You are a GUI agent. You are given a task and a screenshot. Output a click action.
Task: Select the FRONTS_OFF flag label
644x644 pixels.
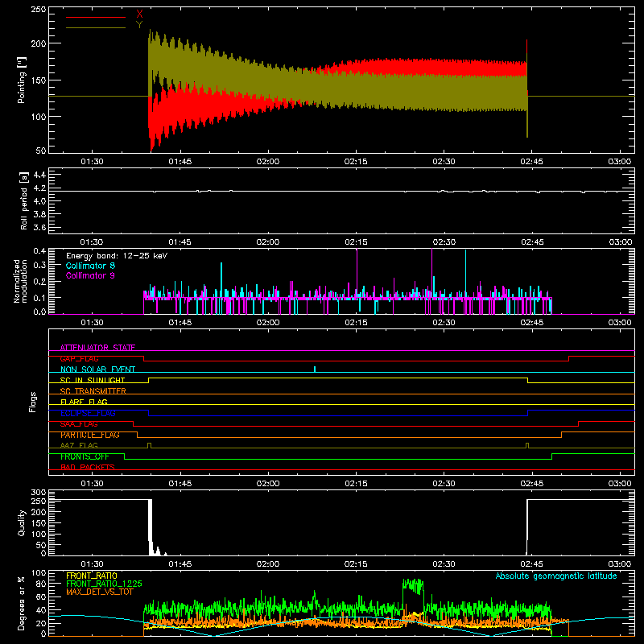coord(85,456)
